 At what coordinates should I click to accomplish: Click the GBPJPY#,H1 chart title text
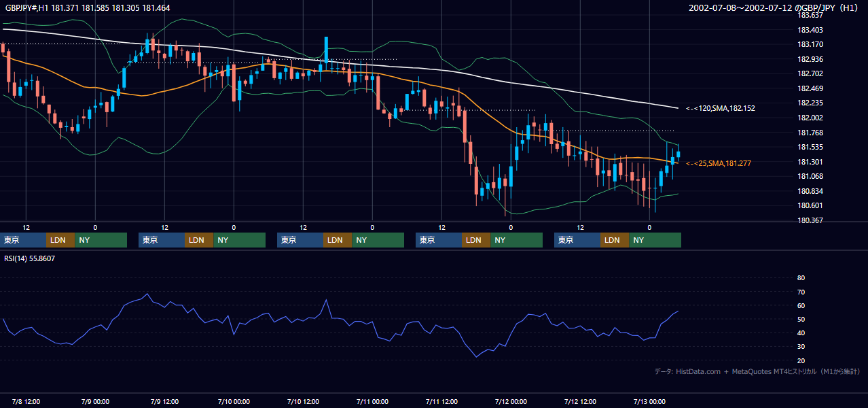[88, 7]
